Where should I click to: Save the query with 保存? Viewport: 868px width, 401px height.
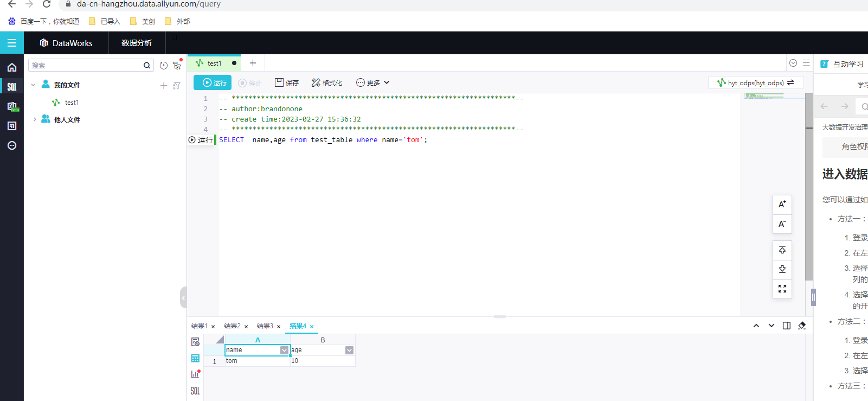tap(287, 82)
